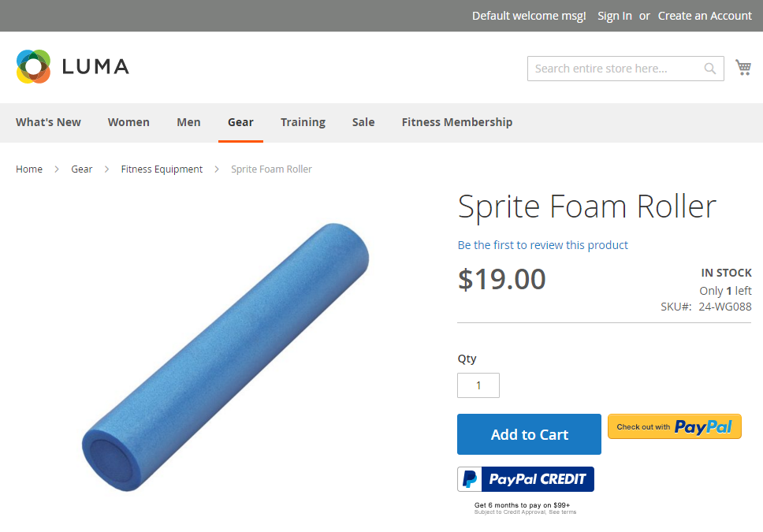763x532 pixels.
Task: Go to Fitness Equipment breadcrumb
Action: (x=162, y=169)
